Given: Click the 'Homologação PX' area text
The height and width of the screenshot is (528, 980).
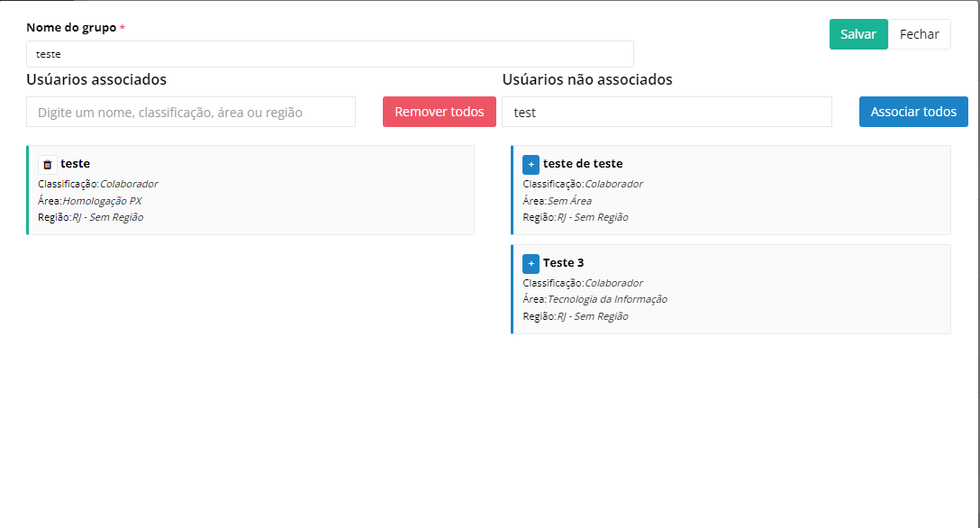Looking at the screenshot, I should click(x=102, y=201).
